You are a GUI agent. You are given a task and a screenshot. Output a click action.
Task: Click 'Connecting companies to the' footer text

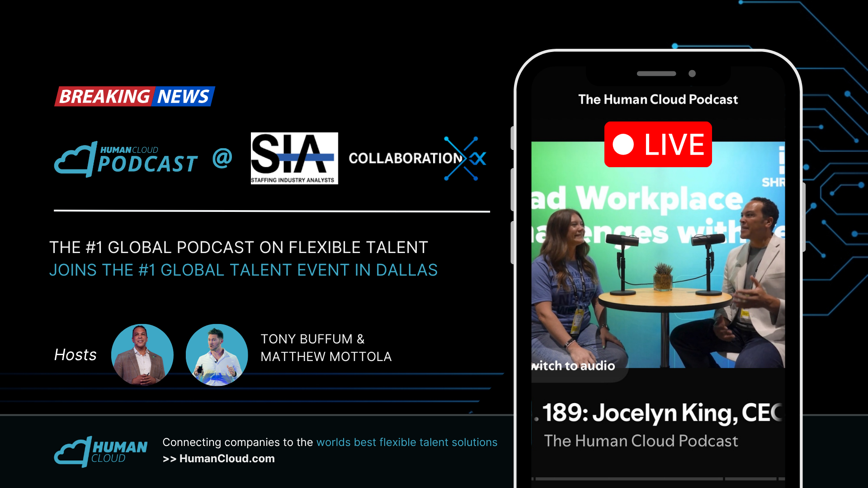click(238, 442)
